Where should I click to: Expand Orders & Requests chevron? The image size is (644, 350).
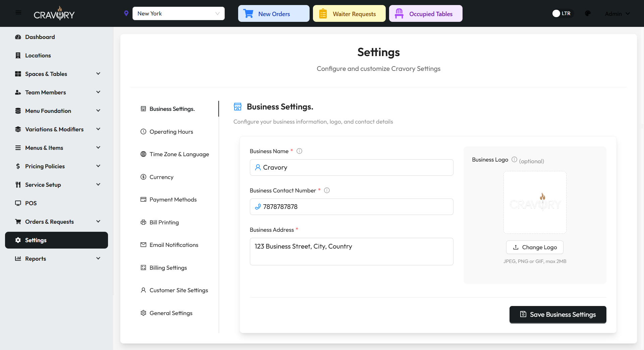[98, 221]
